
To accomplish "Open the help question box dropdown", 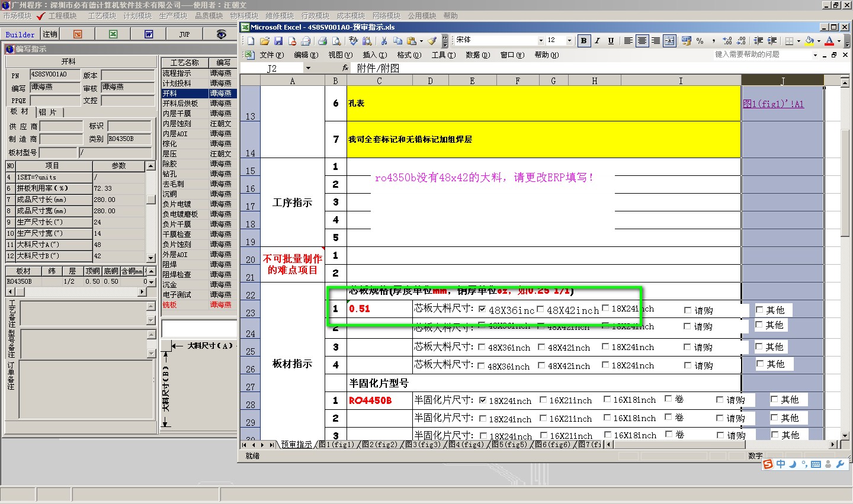I will (816, 55).
